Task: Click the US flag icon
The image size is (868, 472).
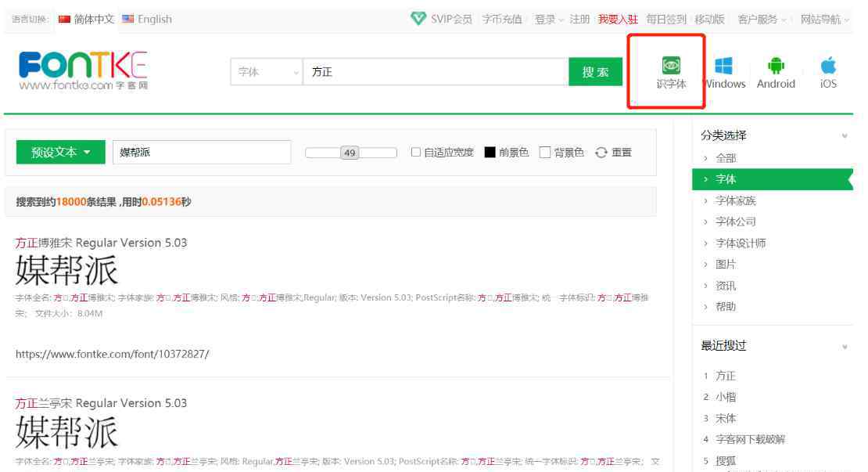Action: coord(128,19)
